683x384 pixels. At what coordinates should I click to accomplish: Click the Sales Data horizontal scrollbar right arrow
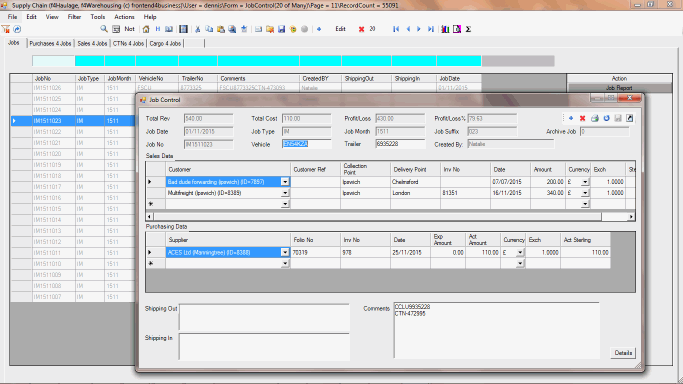[x=631, y=216]
